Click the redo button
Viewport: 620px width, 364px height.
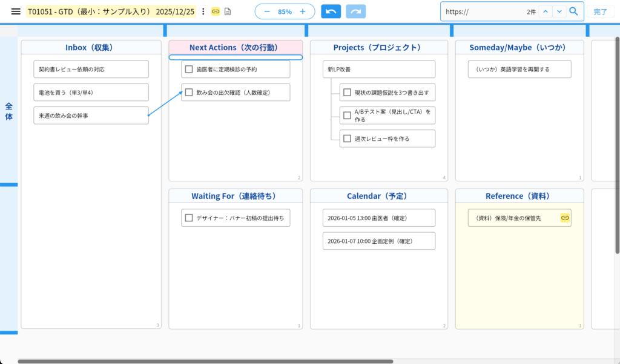coord(355,11)
